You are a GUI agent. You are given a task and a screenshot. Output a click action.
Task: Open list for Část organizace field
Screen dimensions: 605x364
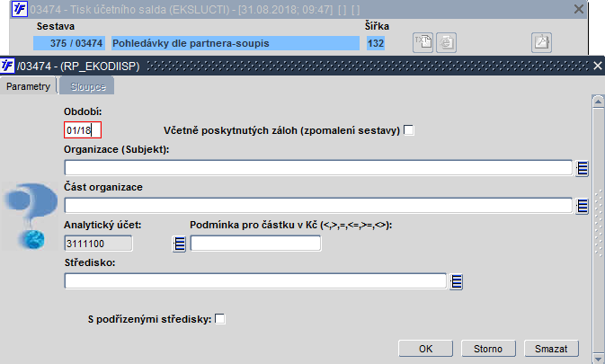582,207
